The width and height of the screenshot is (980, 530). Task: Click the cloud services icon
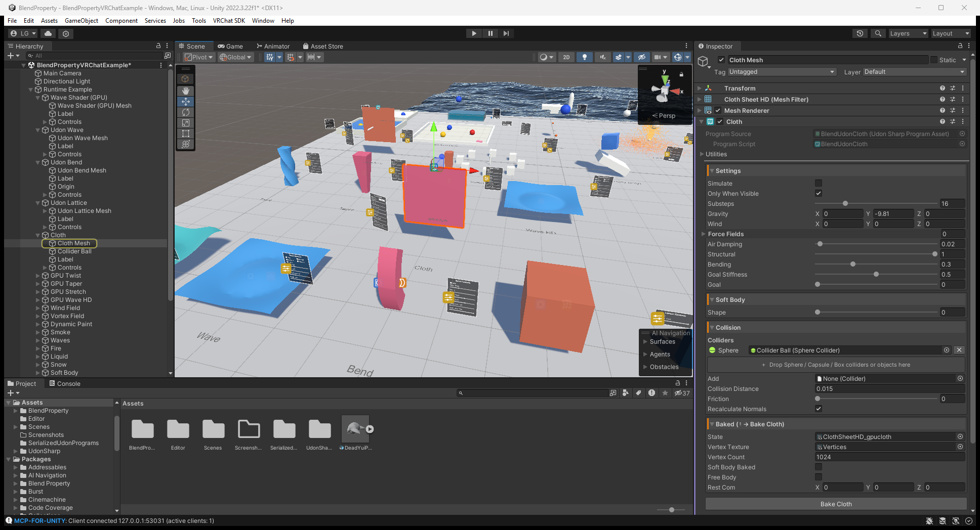[x=48, y=33]
